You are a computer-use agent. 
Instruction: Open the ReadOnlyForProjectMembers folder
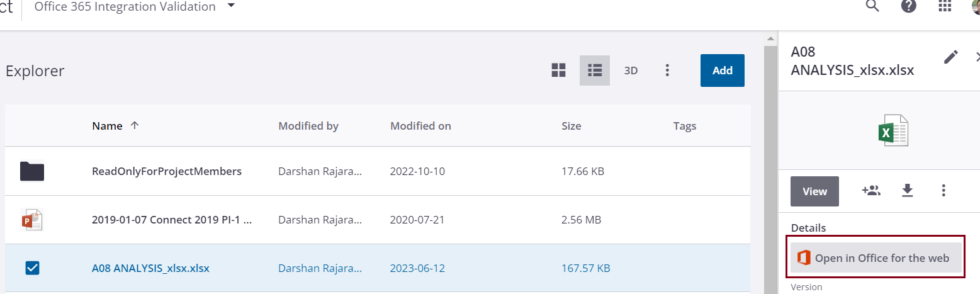pos(166,171)
